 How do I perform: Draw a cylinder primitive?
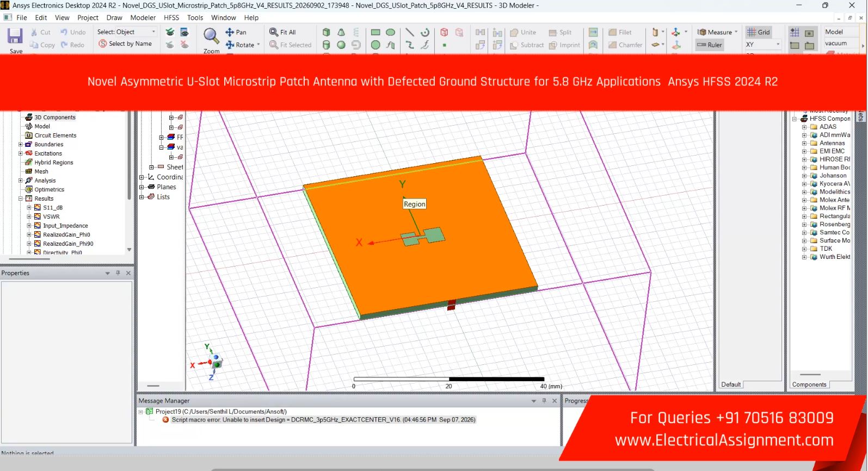tap(326, 45)
